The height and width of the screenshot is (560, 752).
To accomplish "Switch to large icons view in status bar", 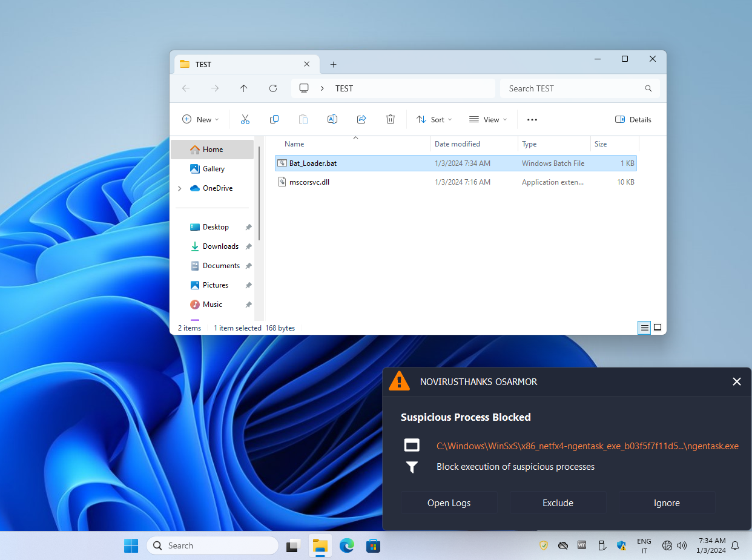I will coord(658,328).
